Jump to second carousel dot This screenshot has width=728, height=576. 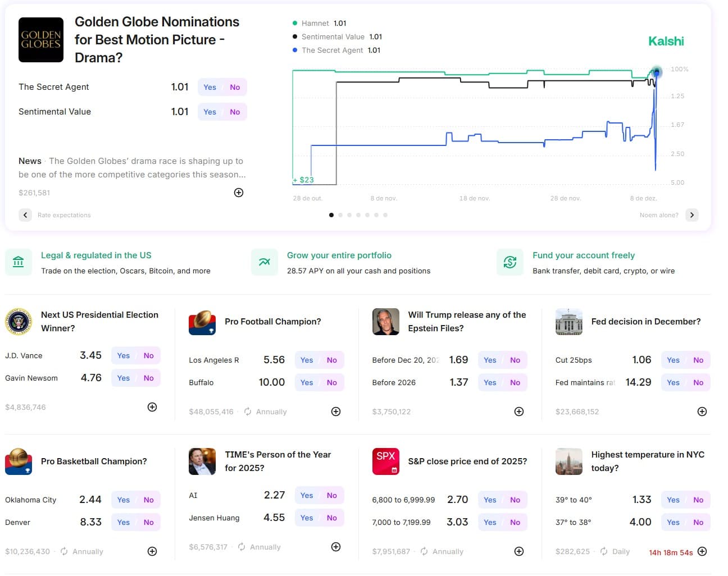340,215
